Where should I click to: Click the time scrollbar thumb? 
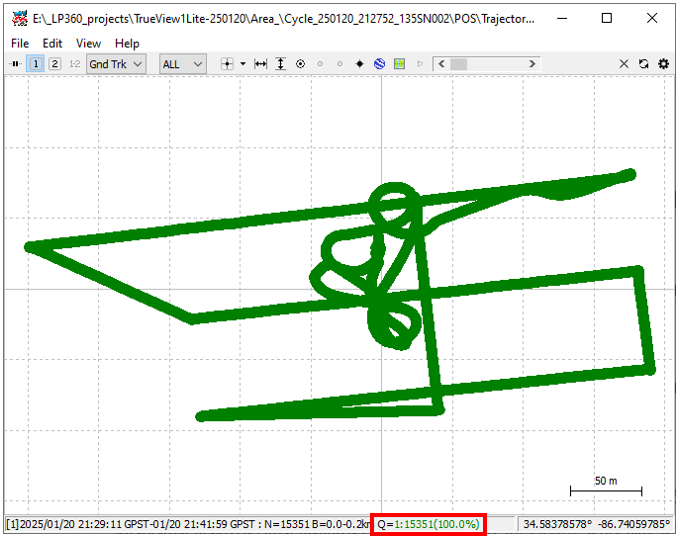(x=458, y=64)
